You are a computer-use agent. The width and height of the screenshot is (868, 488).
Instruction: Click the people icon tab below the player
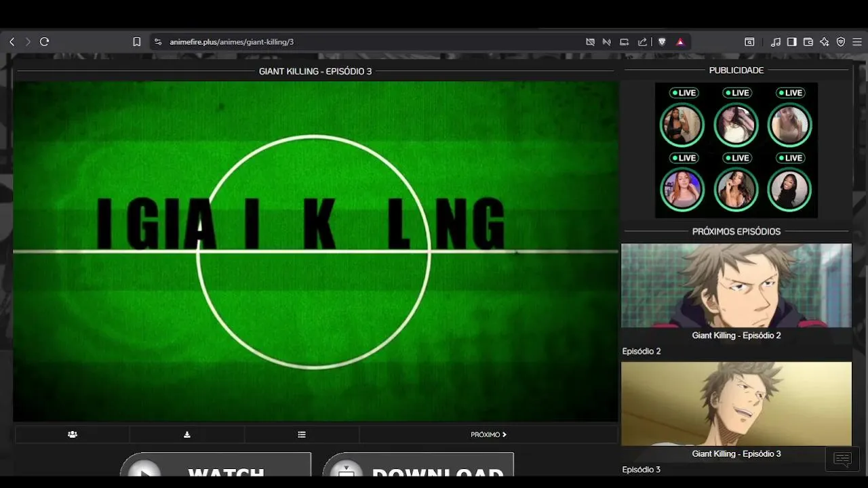73,434
